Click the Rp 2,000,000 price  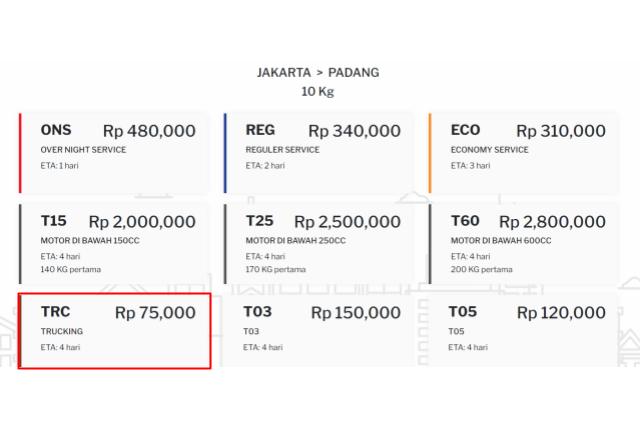click(x=142, y=222)
